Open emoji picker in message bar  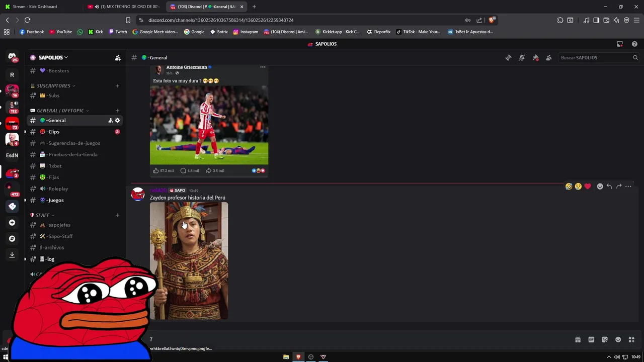pyautogui.click(x=618, y=340)
